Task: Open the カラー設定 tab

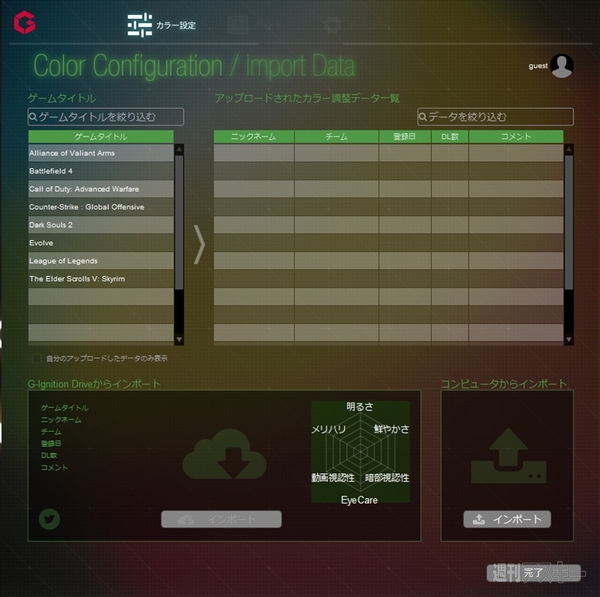Action: click(x=161, y=25)
